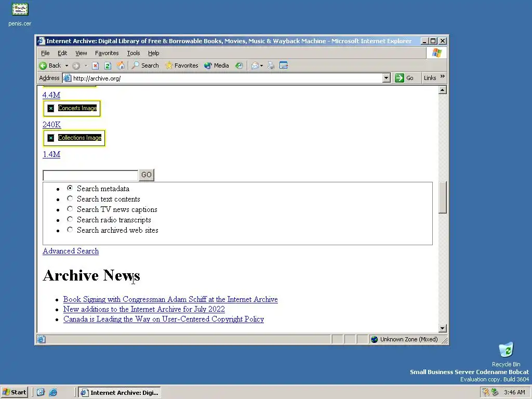Launch Internet Explorer from quick launch

53,392
